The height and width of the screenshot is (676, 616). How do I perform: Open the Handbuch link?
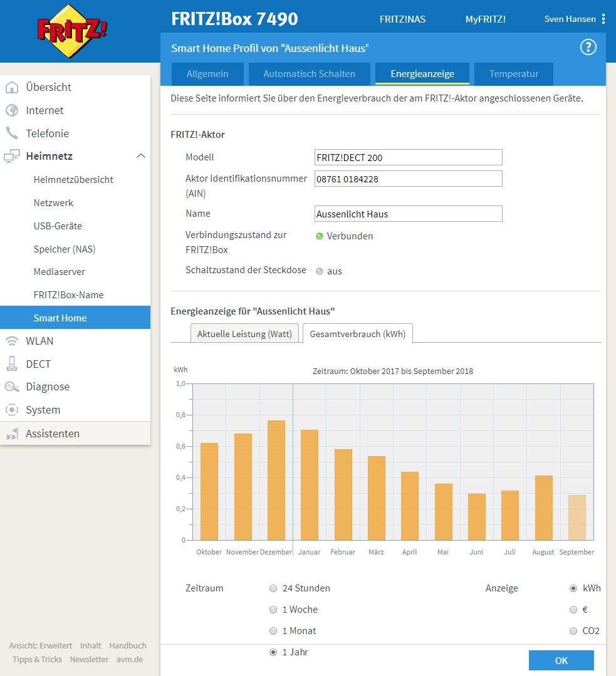pyautogui.click(x=128, y=645)
